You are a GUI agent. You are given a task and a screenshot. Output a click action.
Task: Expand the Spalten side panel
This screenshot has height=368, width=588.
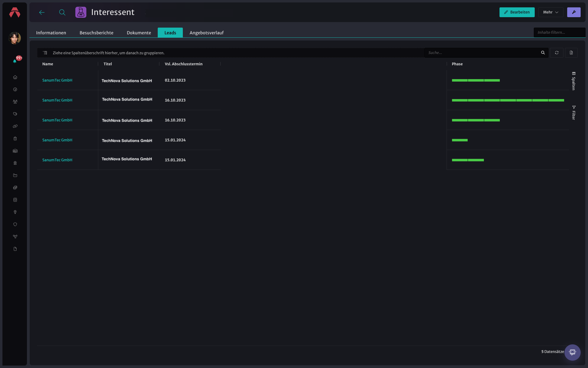point(574,81)
